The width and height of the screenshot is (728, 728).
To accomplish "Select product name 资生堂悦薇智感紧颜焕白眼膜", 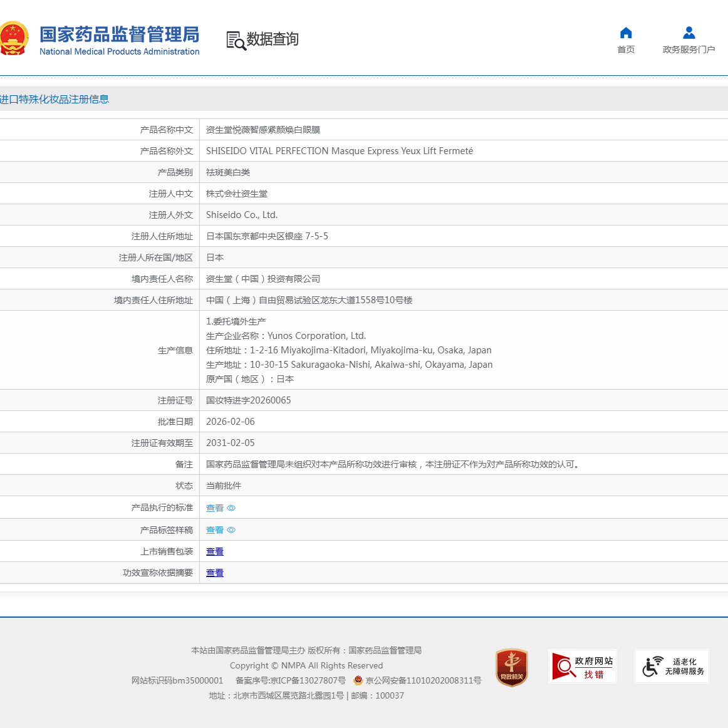I will [263, 130].
